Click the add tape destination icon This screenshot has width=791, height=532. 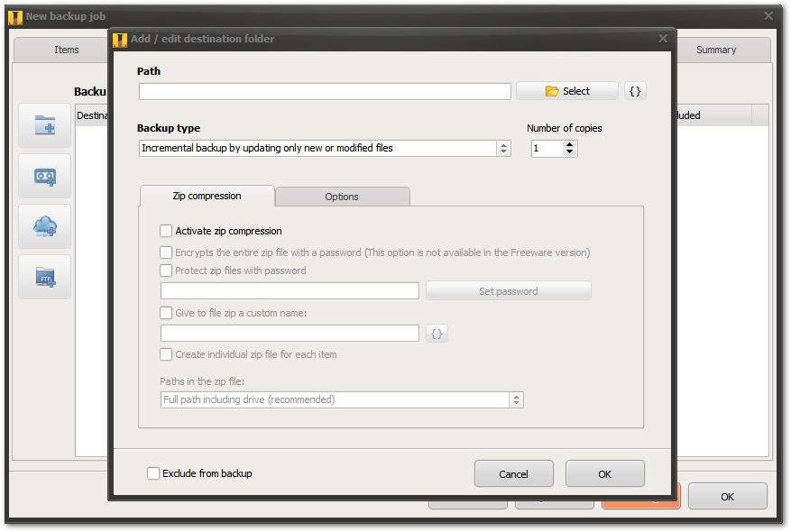(45, 176)
